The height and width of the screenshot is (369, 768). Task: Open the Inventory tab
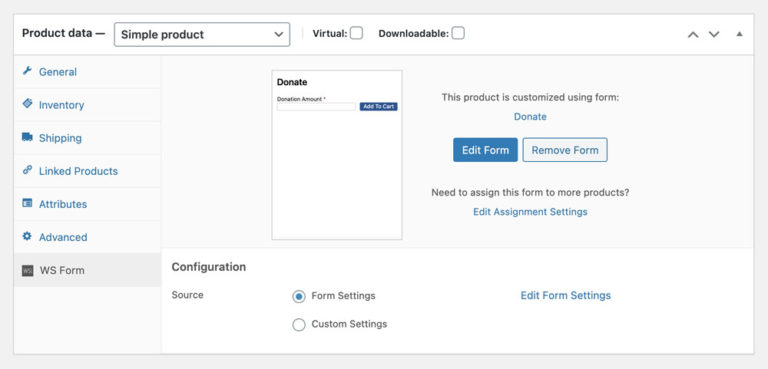tap(87, 105)
